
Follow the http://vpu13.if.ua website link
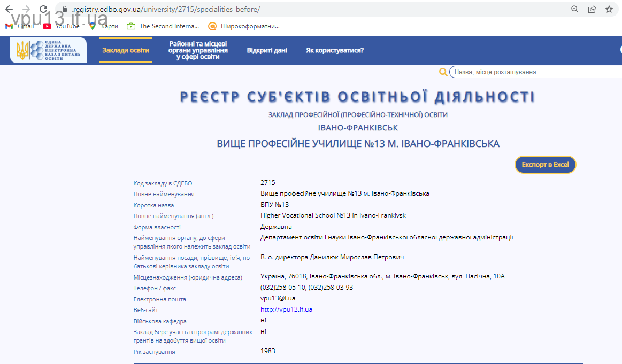point(286,309)
